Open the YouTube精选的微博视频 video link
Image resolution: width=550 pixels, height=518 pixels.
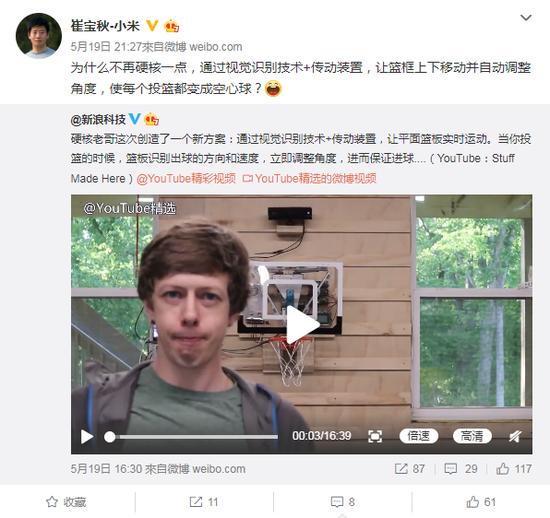[310, 179]
